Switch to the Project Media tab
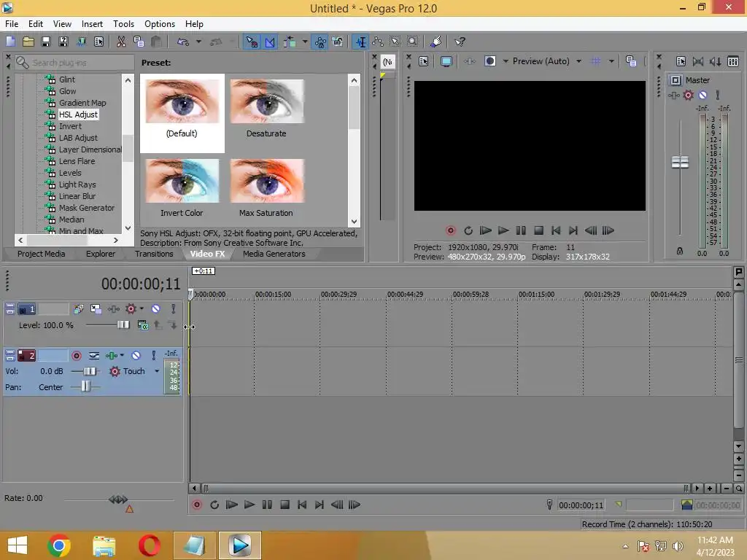Viewport: 747px width, 560px height. tap(41, 254)
